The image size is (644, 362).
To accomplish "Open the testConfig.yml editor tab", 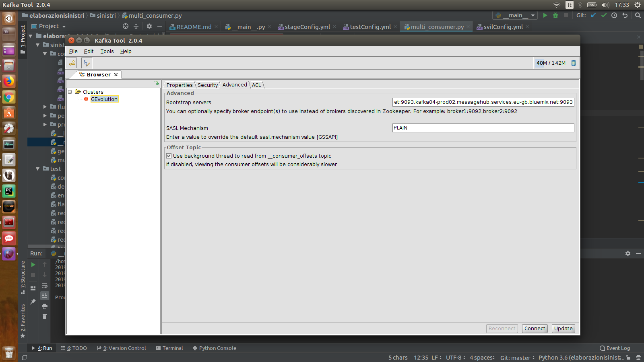I will pos(370,27).
